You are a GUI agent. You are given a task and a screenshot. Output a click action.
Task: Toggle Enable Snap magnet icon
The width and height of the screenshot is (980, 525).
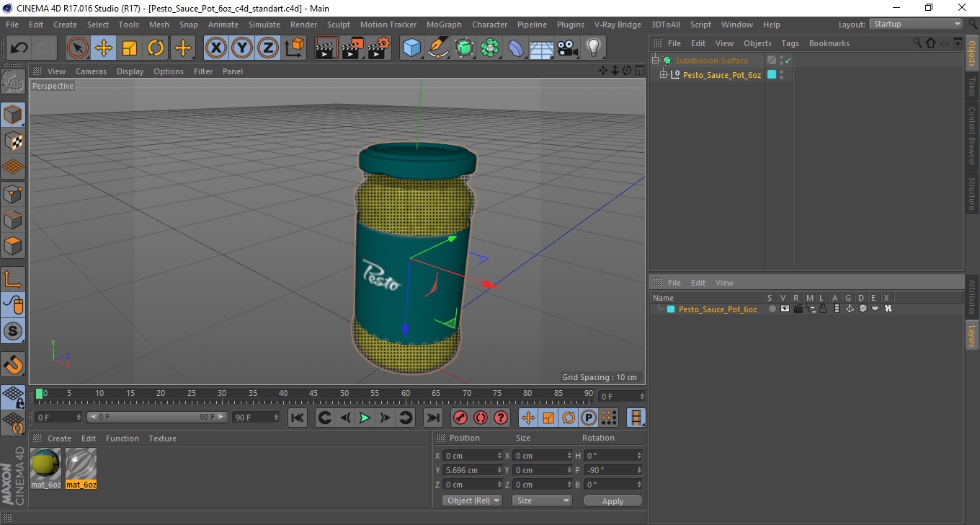click(x=13, y=364)
